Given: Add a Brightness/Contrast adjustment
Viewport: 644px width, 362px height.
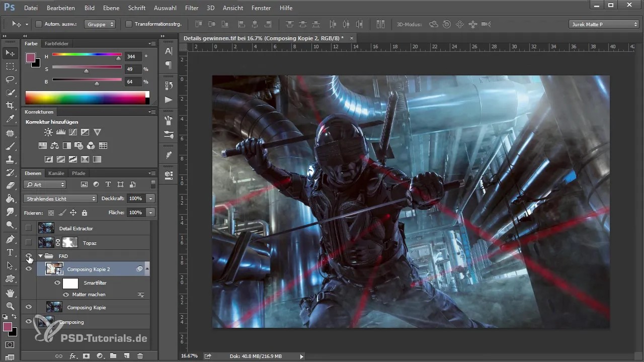Looking at the screenshot, I should click(x=48, y=132).
